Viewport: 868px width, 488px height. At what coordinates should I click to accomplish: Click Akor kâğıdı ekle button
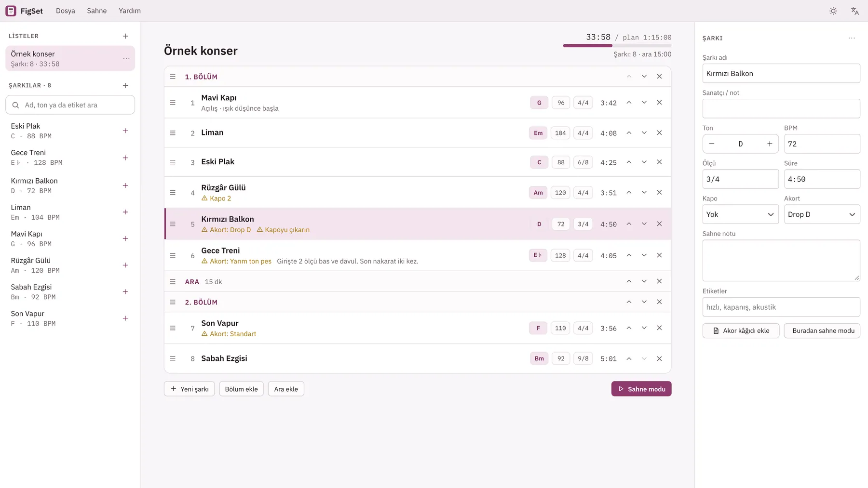(x=741, y=330)
